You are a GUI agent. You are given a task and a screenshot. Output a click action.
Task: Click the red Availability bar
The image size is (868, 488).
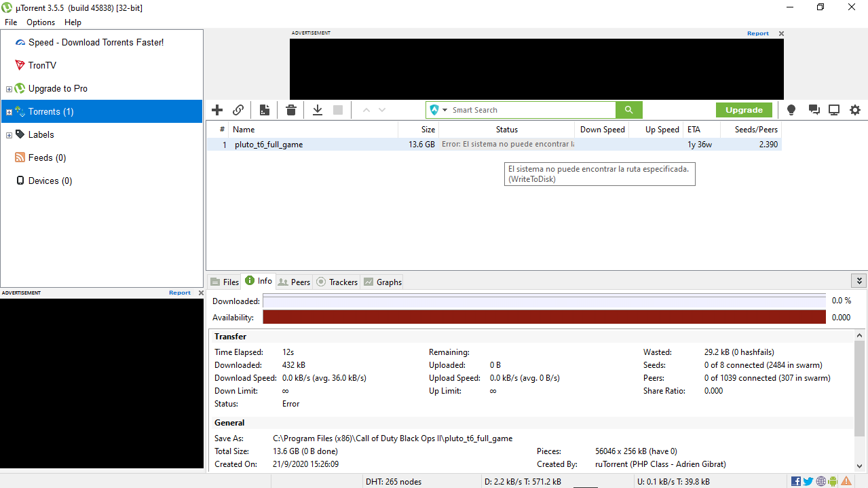click(x=544, y=317)
